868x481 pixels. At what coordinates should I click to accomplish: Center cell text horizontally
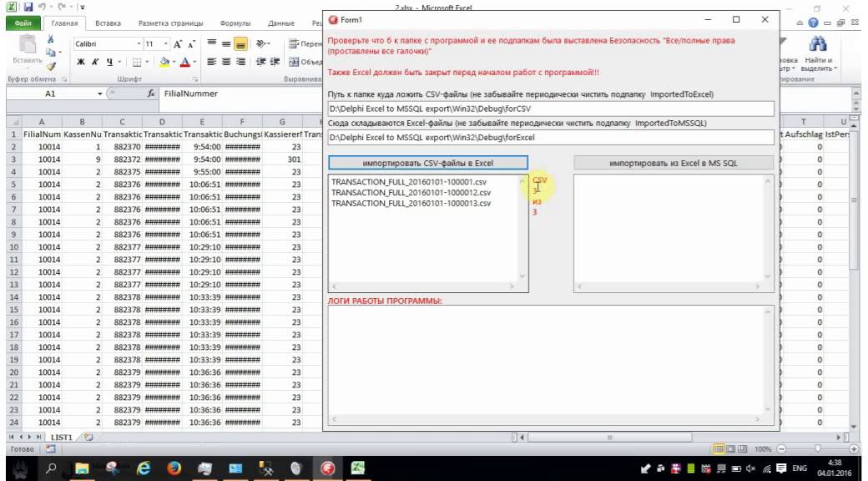pos(226,62)
